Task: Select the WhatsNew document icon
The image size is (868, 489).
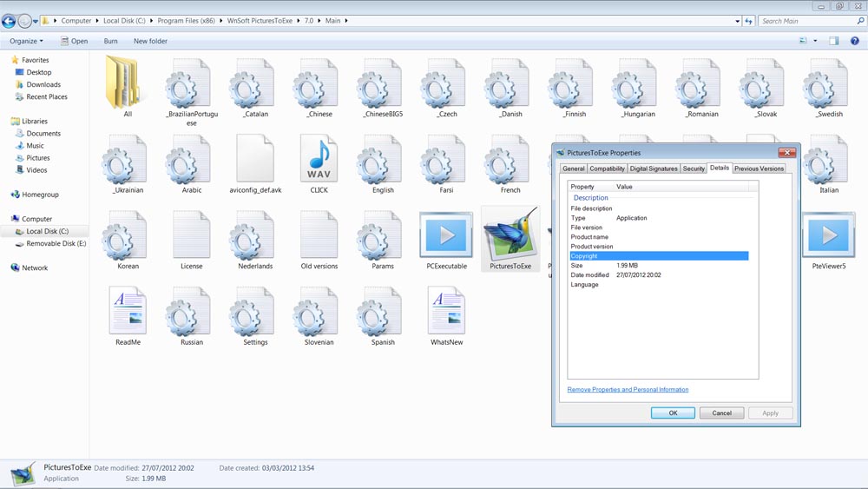Action: pyautogui.click(x=446, y=311)
